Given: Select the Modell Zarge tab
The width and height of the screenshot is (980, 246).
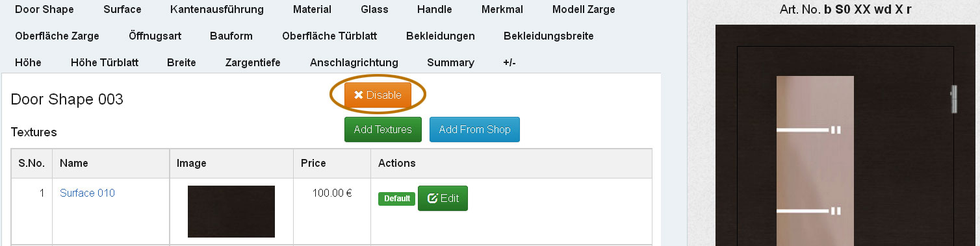Looking at the screenshot, I should pyautogui.click(x=584, y=10).
